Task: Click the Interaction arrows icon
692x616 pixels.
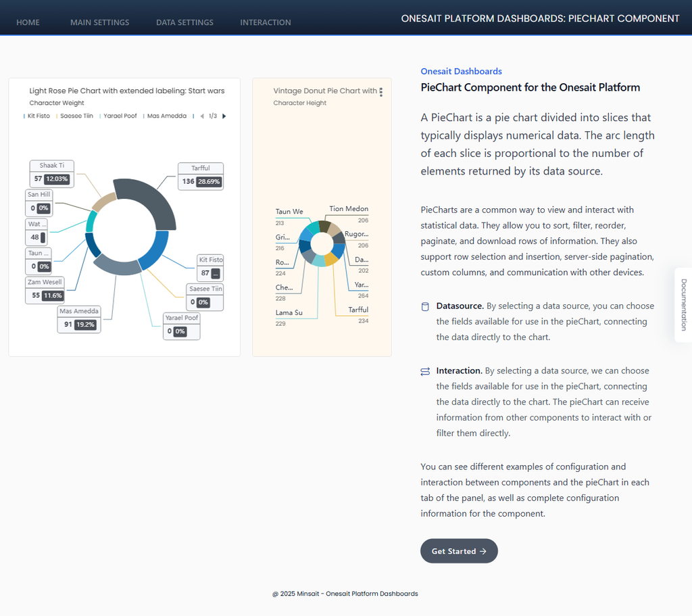Action: pos(425,371)
